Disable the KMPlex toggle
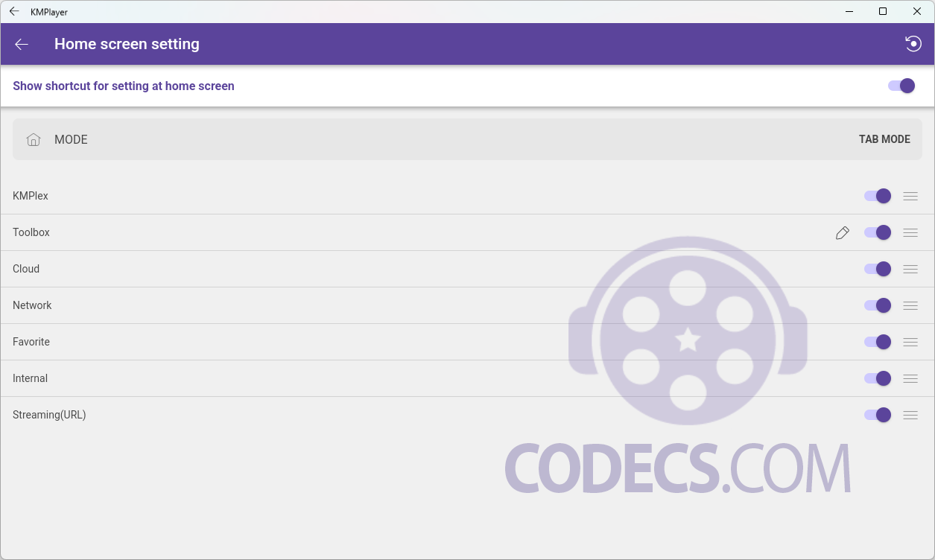Image resolution: width=935 pixels, height=560 pixels. coord(878,196)
